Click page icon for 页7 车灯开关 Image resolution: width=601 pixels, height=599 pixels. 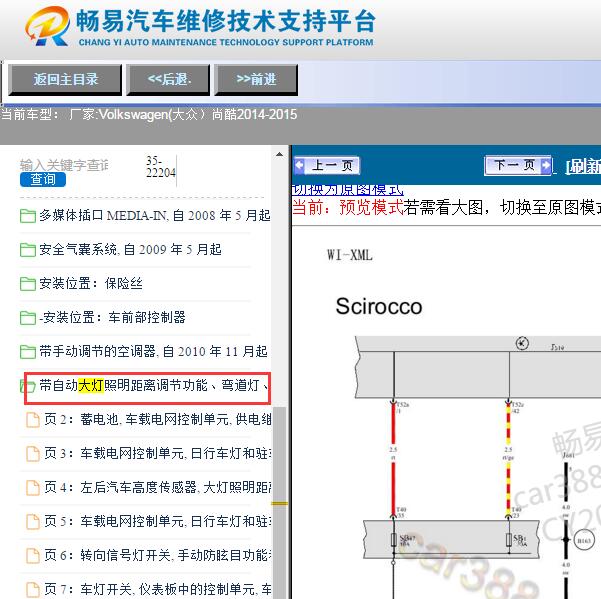tap(33, 589)
